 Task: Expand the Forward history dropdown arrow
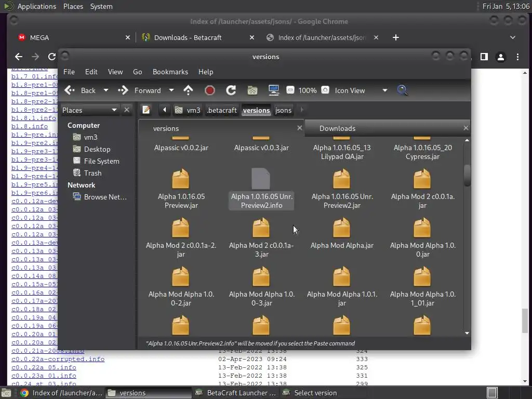[171, 90]
